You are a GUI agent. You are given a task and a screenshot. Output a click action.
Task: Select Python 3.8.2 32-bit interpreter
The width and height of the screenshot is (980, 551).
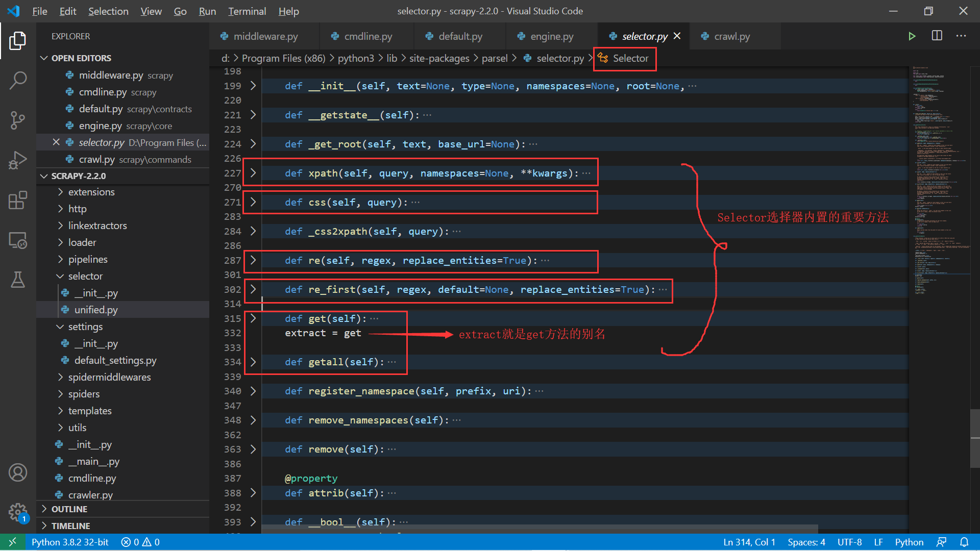pos(70,542)
